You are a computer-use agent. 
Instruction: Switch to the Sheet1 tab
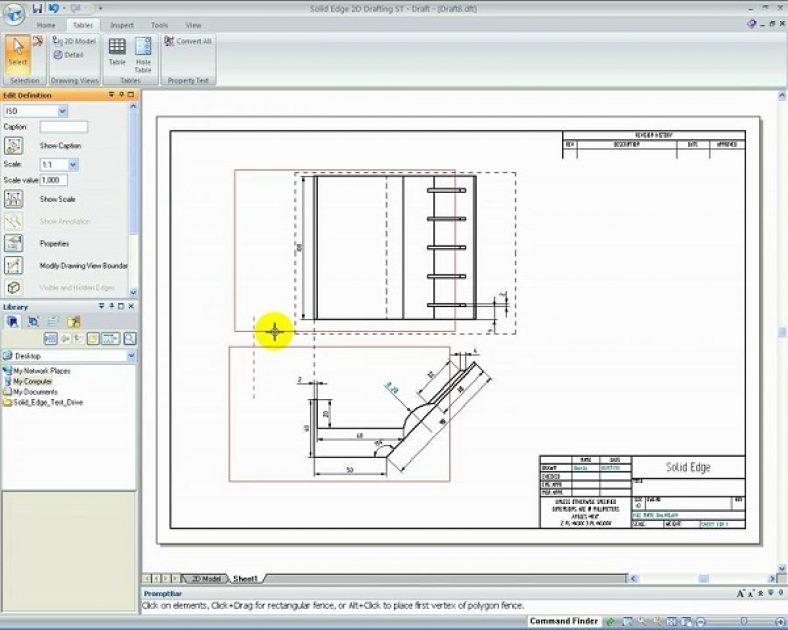(245, 579)
